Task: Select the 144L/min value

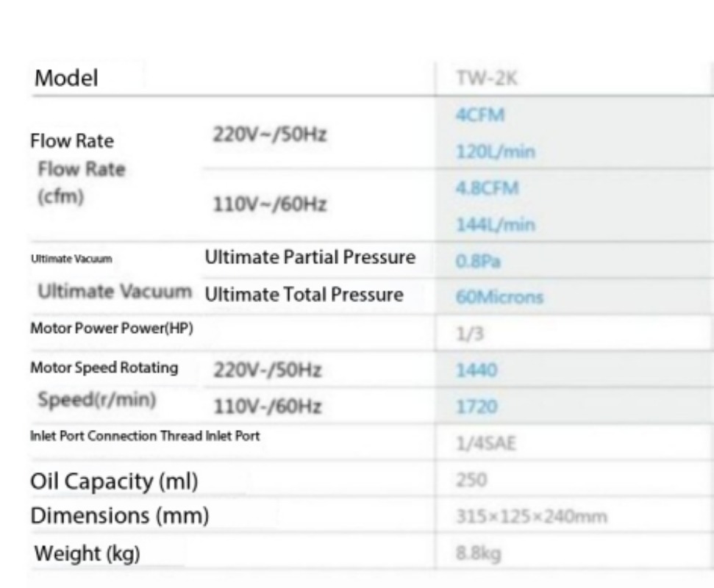Action: (496, 224)
